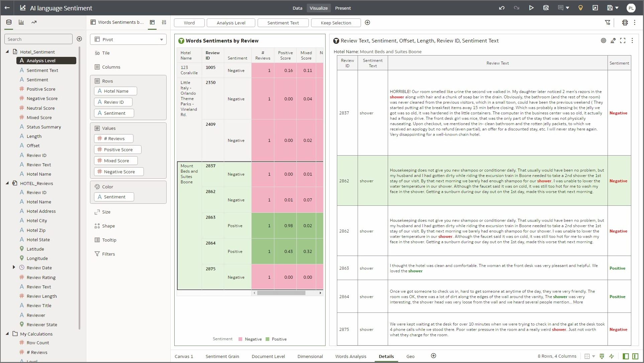
Task: Expand the Review Date field
Action: pos(13,267)
